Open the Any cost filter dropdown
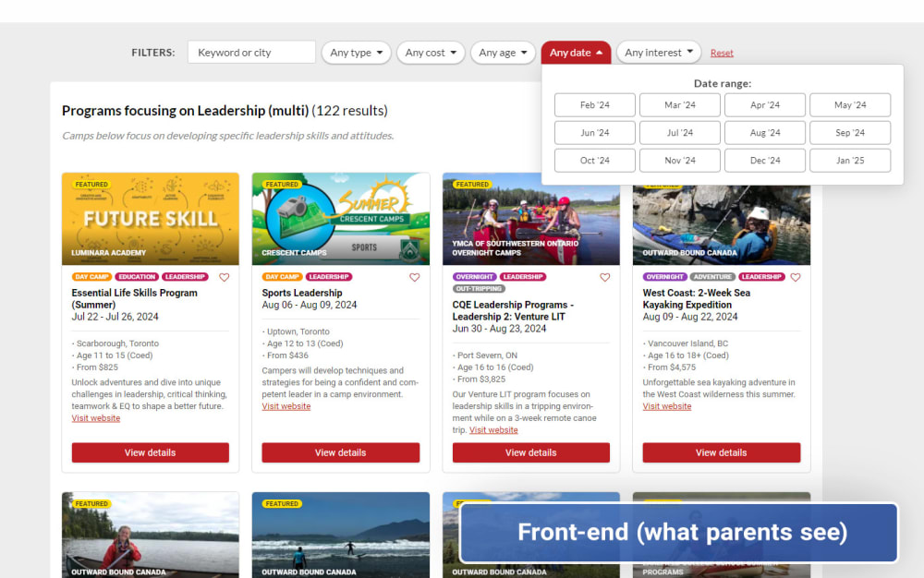The height and width of the screenshot is (578, 924). tap(431, 53)
